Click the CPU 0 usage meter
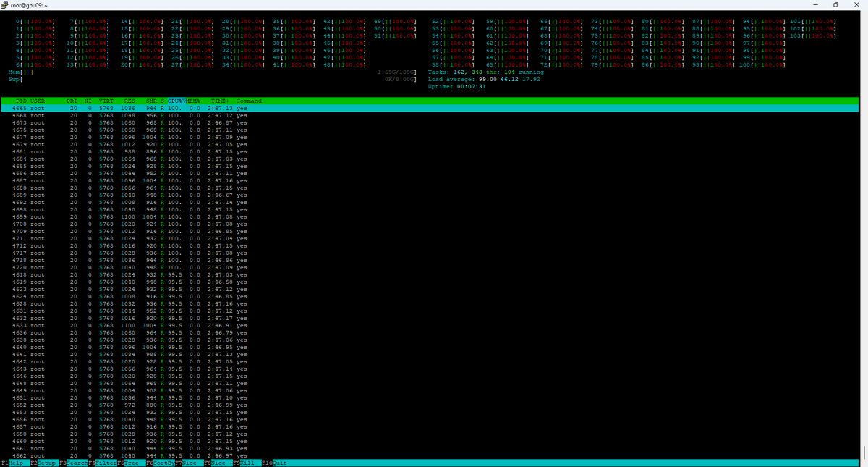The image size is (868, 467). click(35, 21)
